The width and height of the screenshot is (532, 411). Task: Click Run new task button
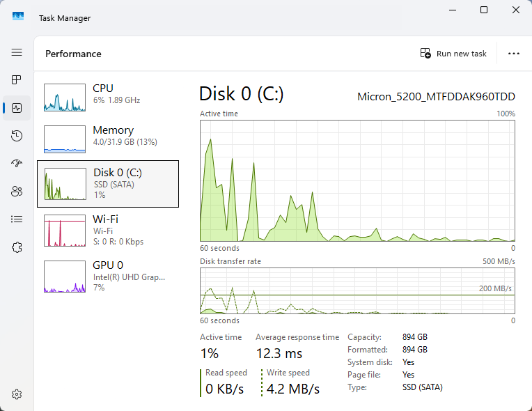click(x=453, y=54)
